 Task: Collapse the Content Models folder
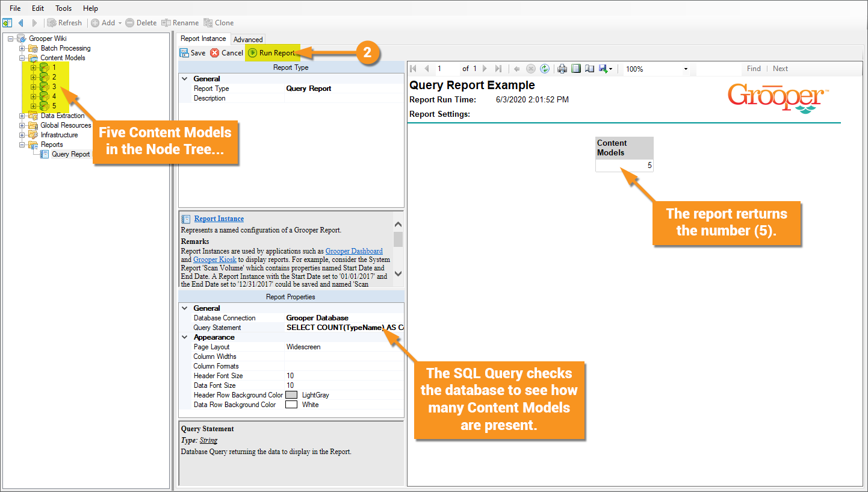pos(22,58)
